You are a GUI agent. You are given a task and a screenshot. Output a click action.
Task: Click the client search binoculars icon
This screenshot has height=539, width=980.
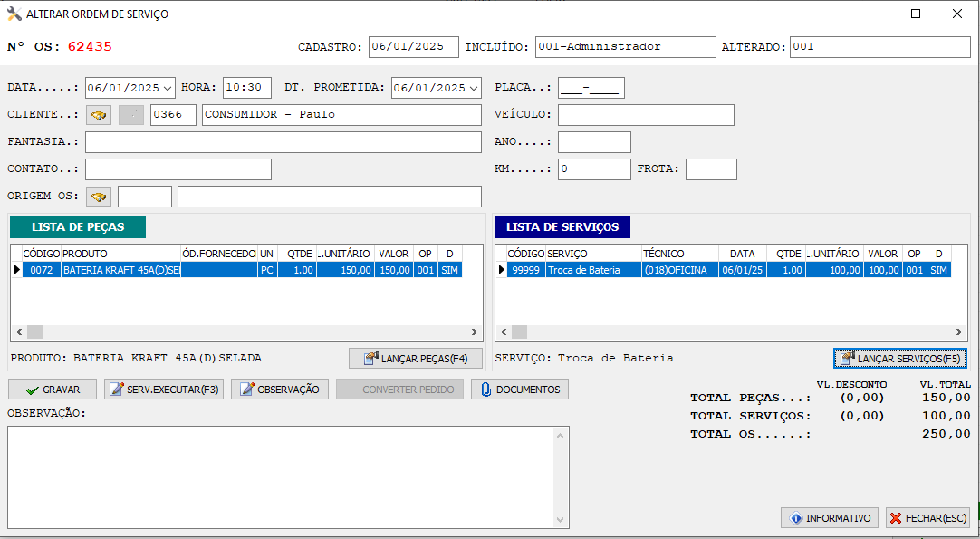(x=99, y=115)
